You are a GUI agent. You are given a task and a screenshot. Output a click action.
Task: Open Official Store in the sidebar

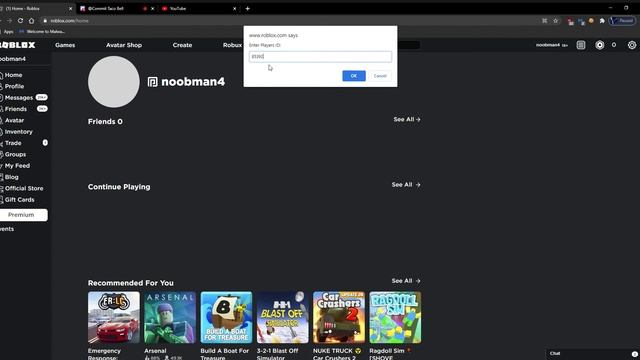pyautogui.click(x=24, y=189)
